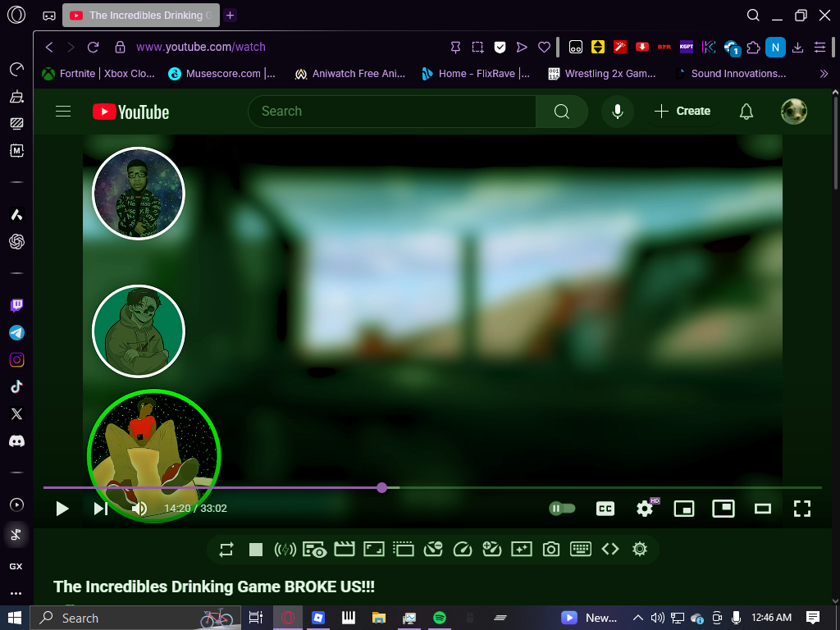840x630 pixels.
Task: Enable miniplayer mode
Action: (x=684, y=509)
